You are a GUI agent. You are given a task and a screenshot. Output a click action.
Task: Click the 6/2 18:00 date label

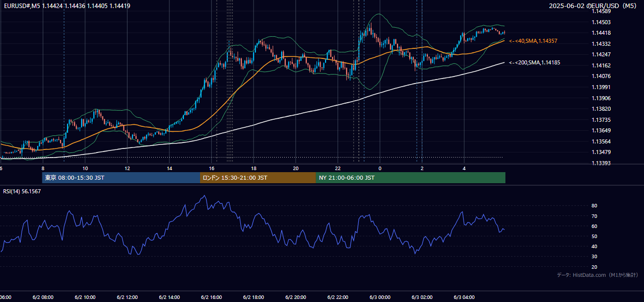point(253,297)
